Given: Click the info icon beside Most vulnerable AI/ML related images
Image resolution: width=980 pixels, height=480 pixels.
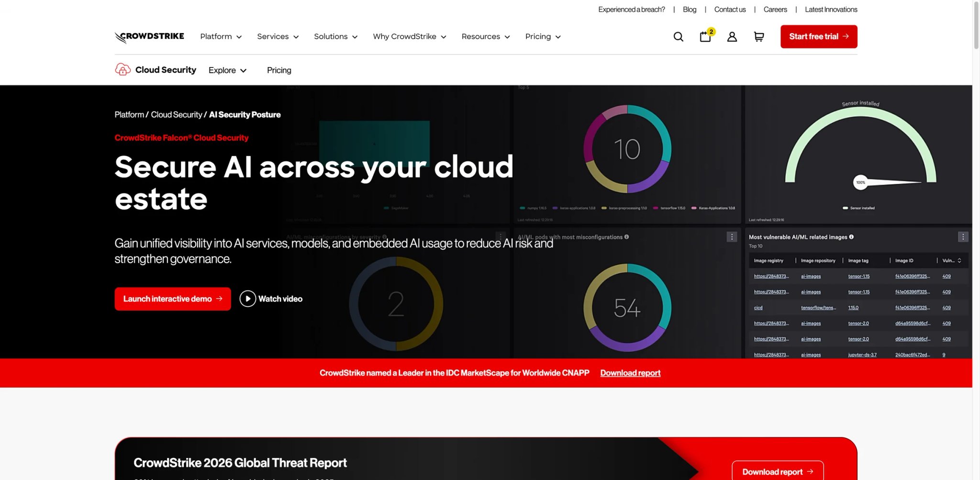Looking at the screenshot, I should pos(851,237).
